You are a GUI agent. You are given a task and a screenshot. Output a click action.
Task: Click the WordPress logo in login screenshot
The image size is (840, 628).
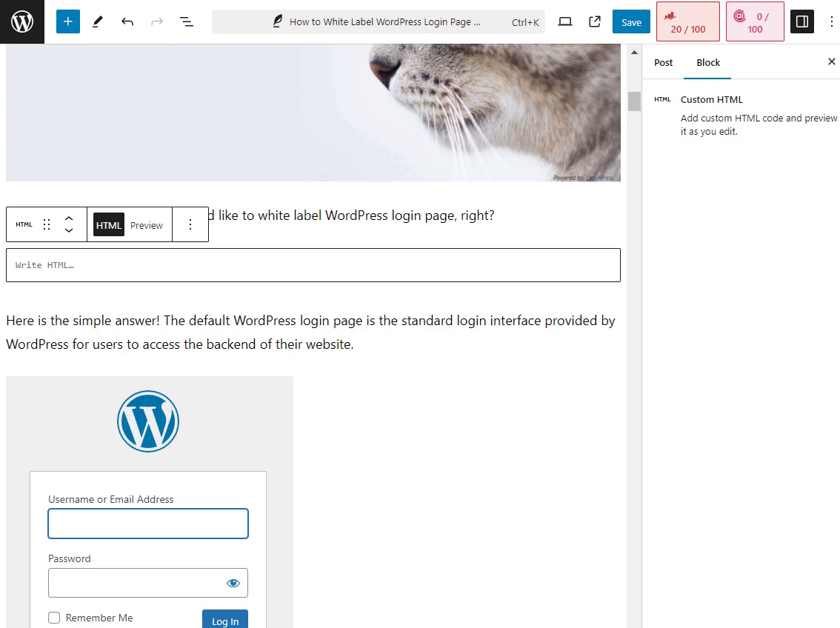[148, 421]
